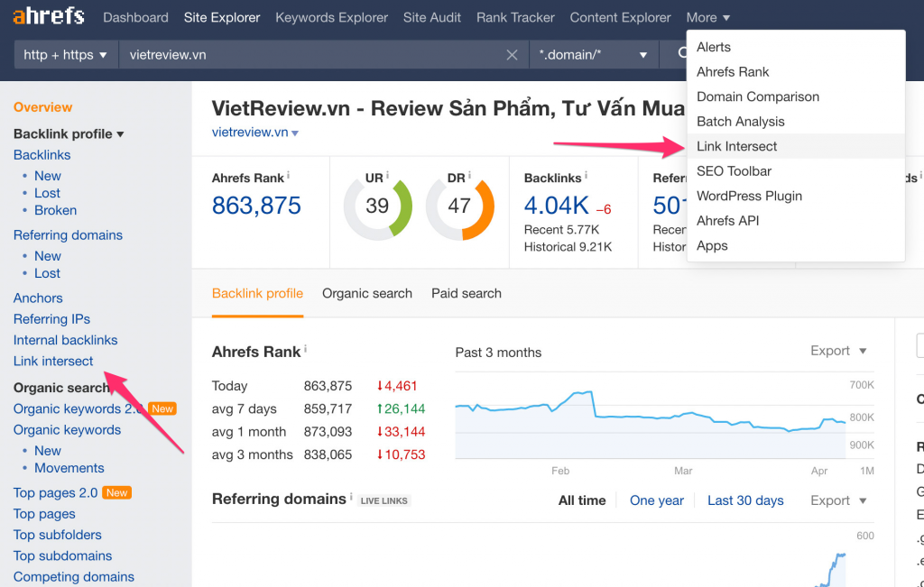
Task: Click the New link under Backlinks
Action: 47,176
